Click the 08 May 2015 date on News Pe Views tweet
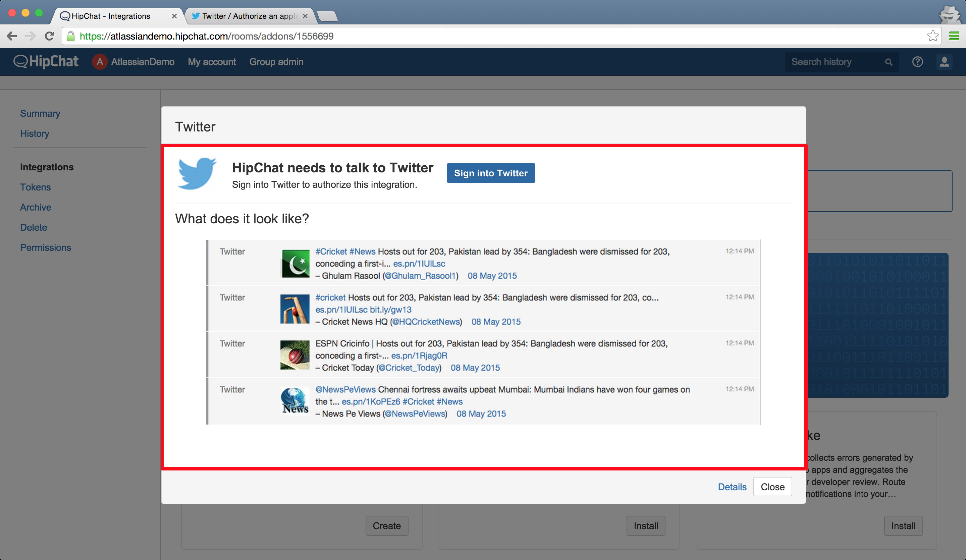The width and height of the screenshot is (966, 560). (481, 414)
